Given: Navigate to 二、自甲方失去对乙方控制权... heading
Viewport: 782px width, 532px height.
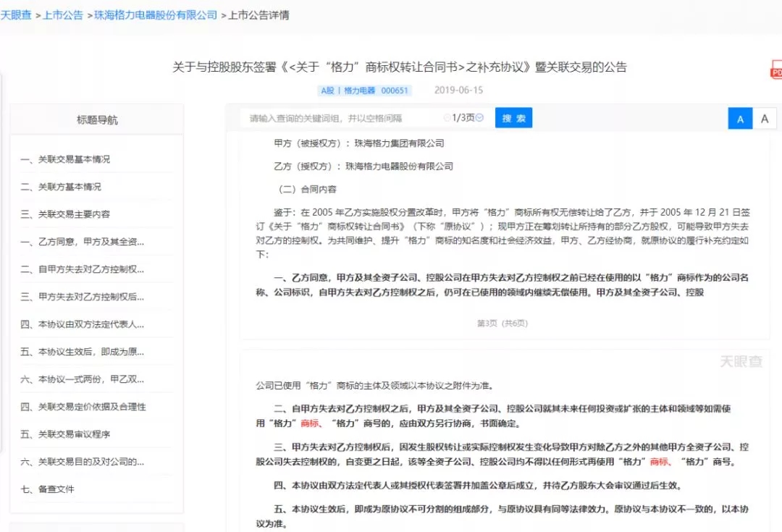Looking at the screenshot, I should click(x=83, y=269).
